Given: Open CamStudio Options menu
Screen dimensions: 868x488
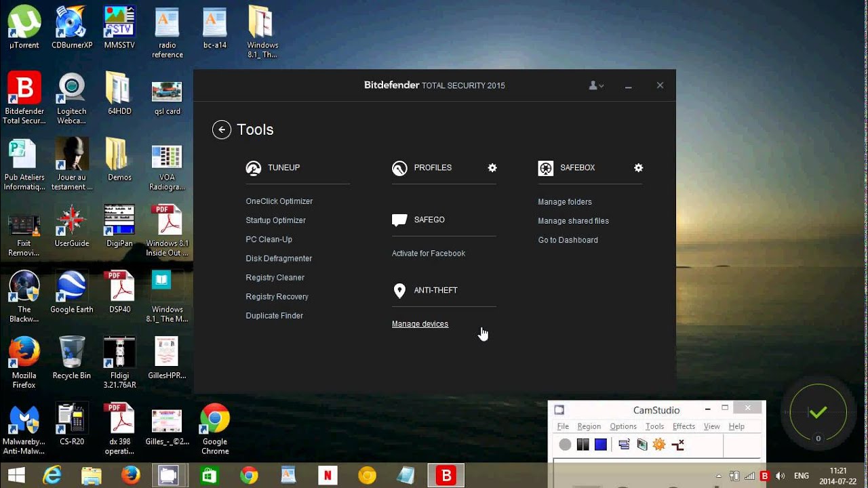Looking at the screenshot, I should [623, 426].
